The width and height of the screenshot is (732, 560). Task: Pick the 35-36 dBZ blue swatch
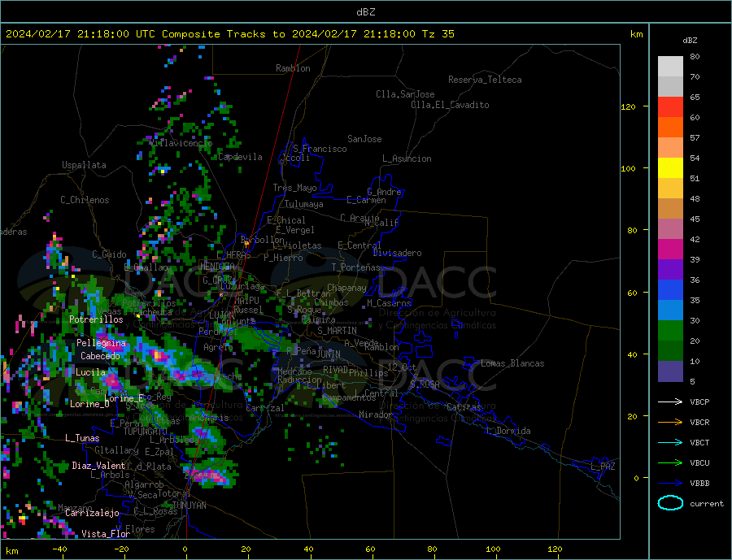click(670, 290)
